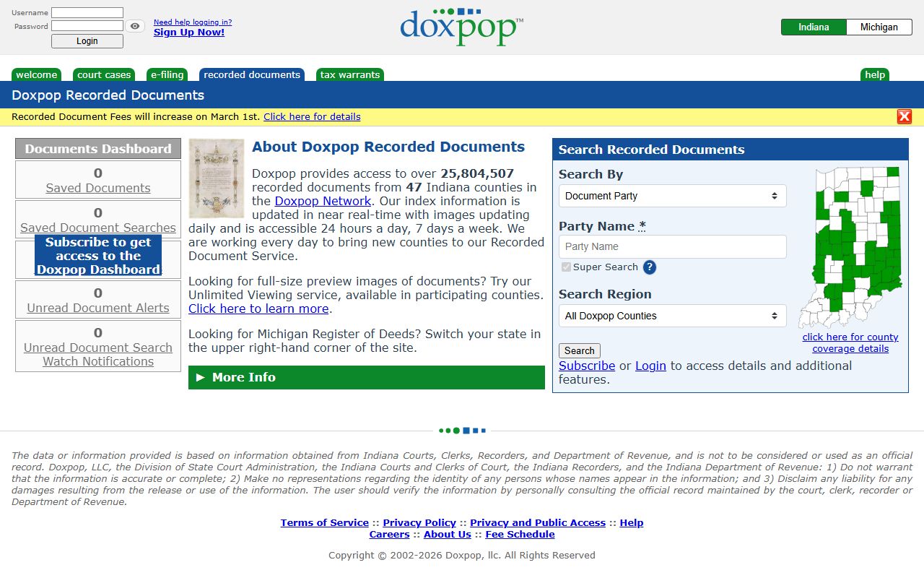Click the footer Help link

(632, 523)
